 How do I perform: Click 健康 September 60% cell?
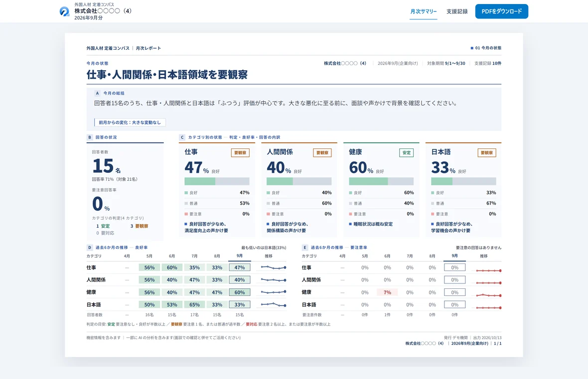click(x=240, y=292)
